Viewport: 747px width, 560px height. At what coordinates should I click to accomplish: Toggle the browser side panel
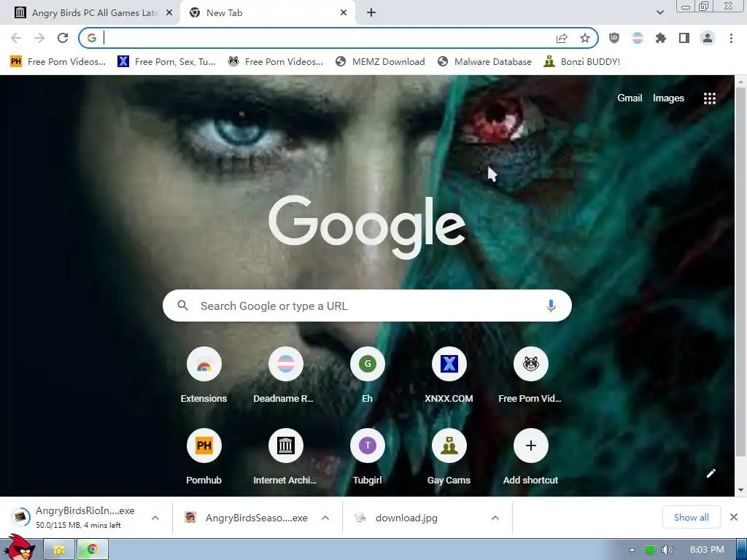point(684,38)
